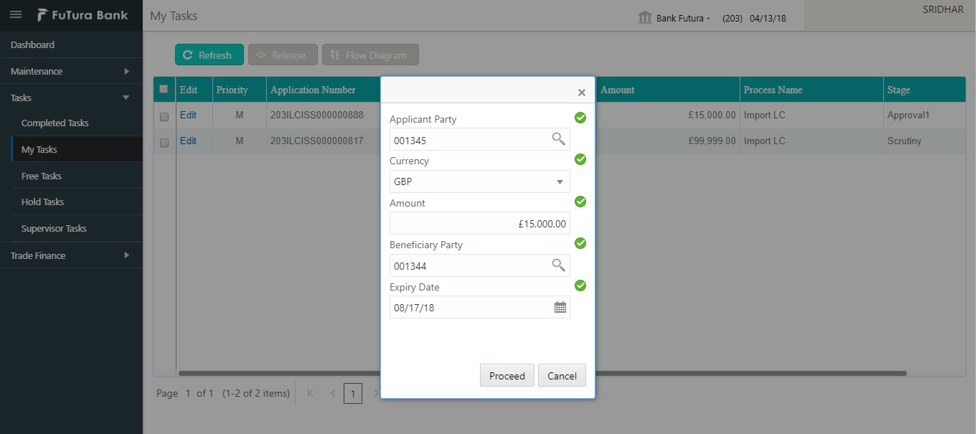Expand the Maintenance menu
The height and width of the screenshot is (434, 980).
[71, 71]
